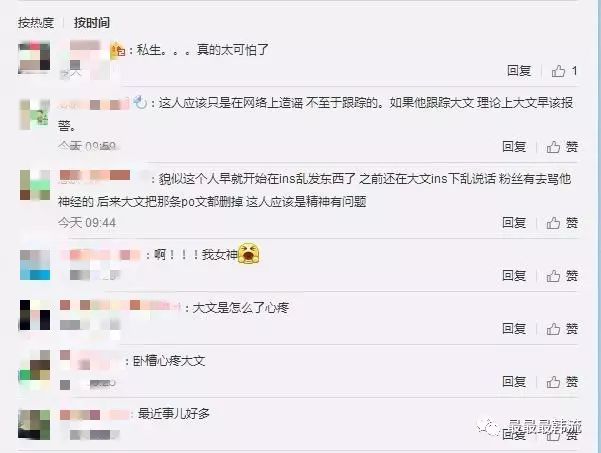Click the crying emoji in '我女神' comment
This screenshot has width=601, height=453.
pyautogui.click(x=248, y=253)
